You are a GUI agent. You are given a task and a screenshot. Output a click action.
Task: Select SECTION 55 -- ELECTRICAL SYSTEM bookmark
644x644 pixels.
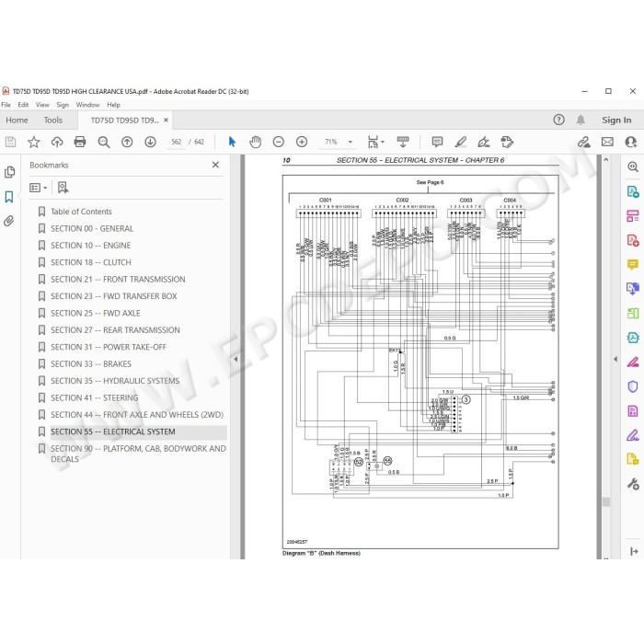click(x=113, y=431)
